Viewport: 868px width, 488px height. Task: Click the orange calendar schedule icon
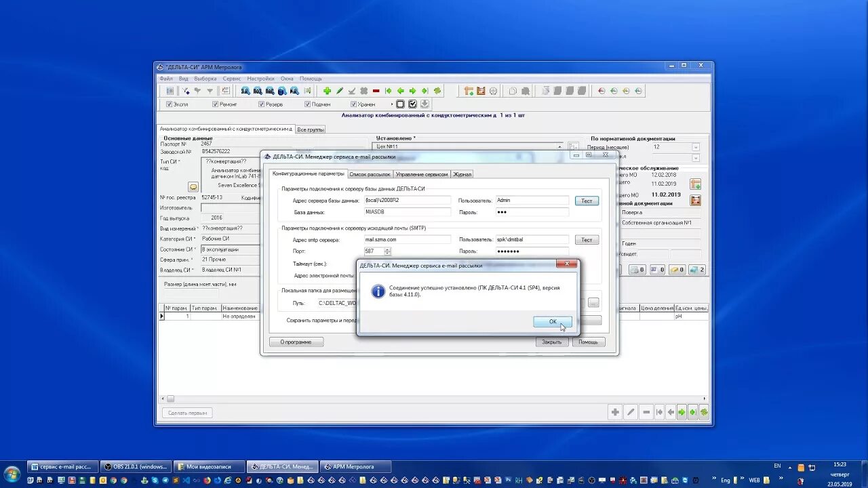pos(481,91)
